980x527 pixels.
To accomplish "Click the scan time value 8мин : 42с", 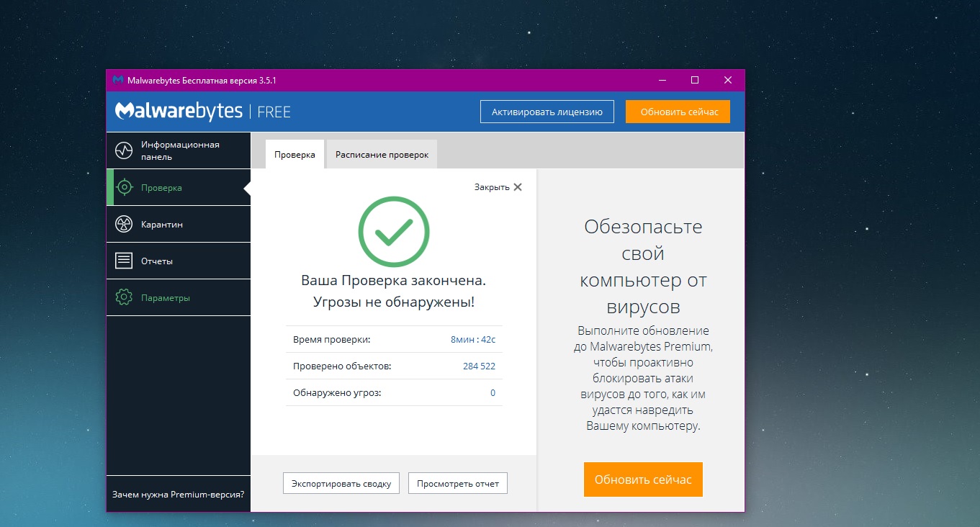I will (x=473, y=339).
